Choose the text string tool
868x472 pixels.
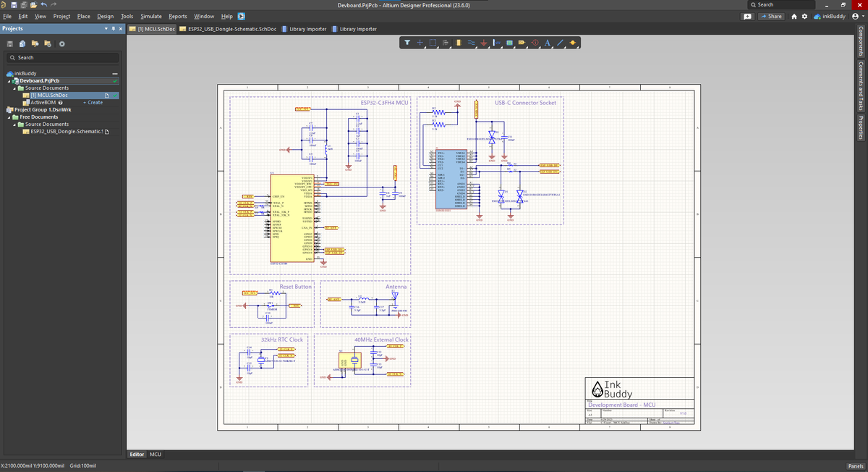tap(548, 43)
